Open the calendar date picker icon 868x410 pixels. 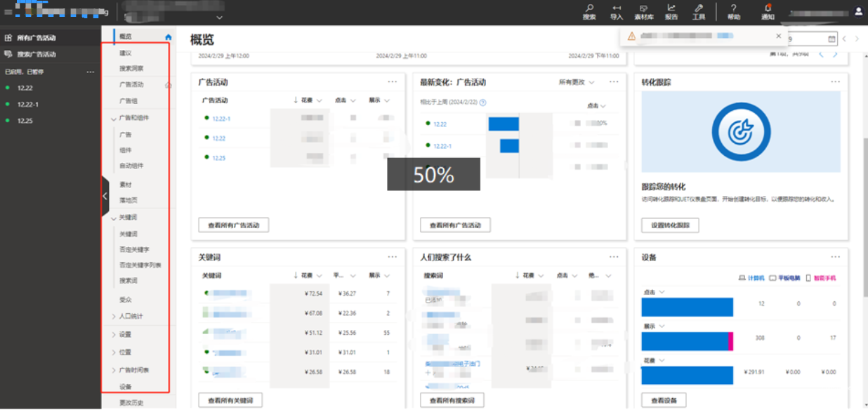coord(831,39)
